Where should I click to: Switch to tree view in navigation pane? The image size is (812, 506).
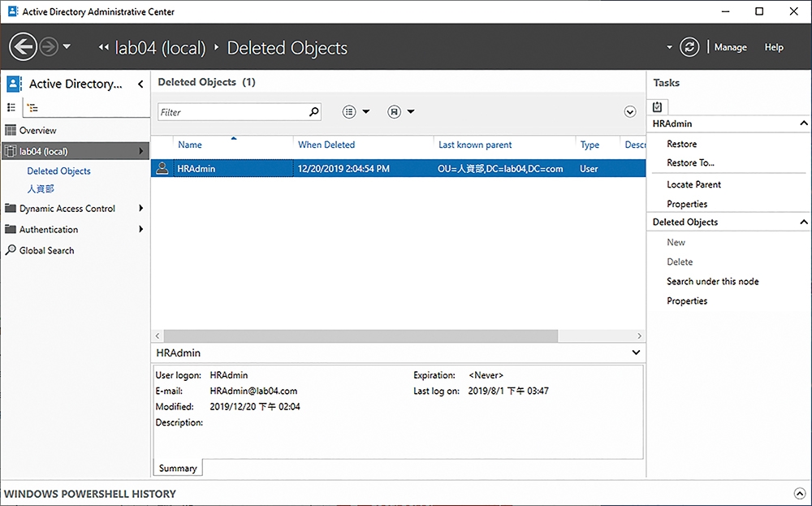coord(32,108)
